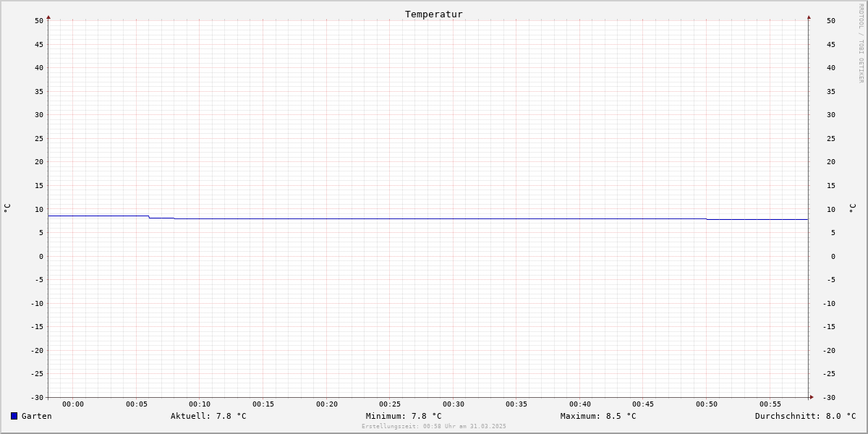Click the 00:05 time axis label
868x434 pixels.
[137, 404]
